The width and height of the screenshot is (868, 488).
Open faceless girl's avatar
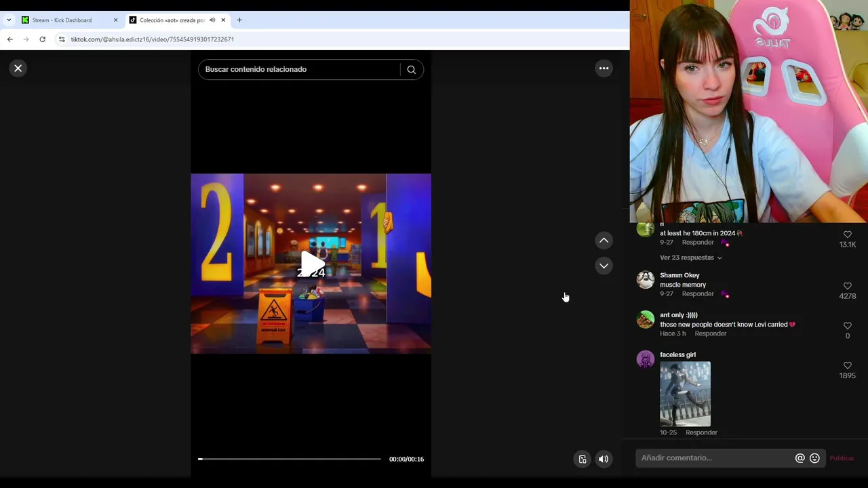click(646, 359)
